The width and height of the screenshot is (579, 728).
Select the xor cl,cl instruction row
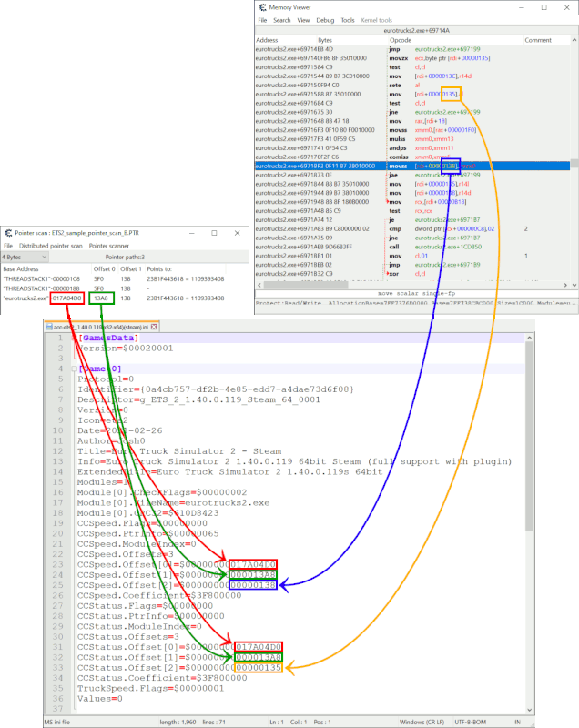point(412,274)
